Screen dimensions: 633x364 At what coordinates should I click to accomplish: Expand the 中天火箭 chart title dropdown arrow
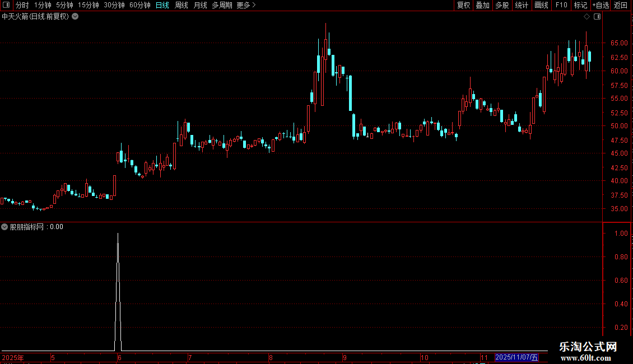[75, 17]
